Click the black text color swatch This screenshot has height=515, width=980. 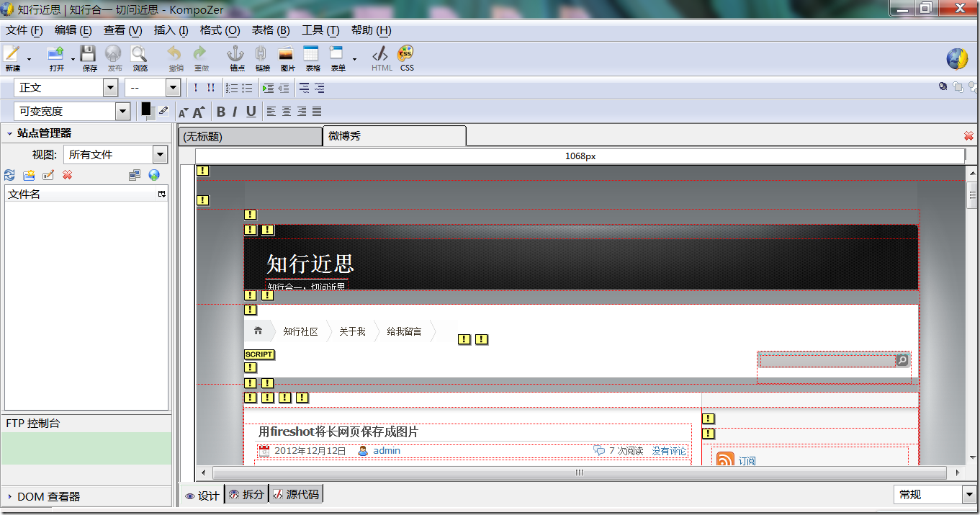[x=146, y=109]
